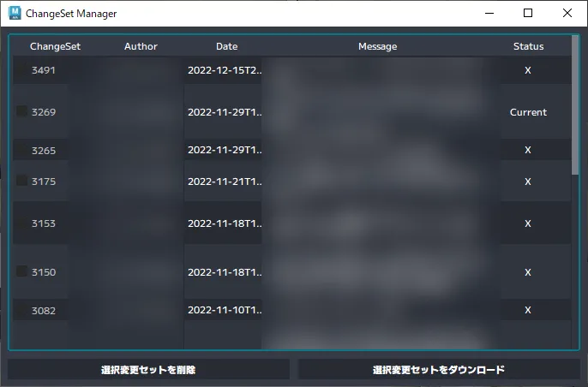Image resolution: width=588 pixels, height=387 pixels.
Task: Close the ChangeSet Manager window
Action: (567, 13)
